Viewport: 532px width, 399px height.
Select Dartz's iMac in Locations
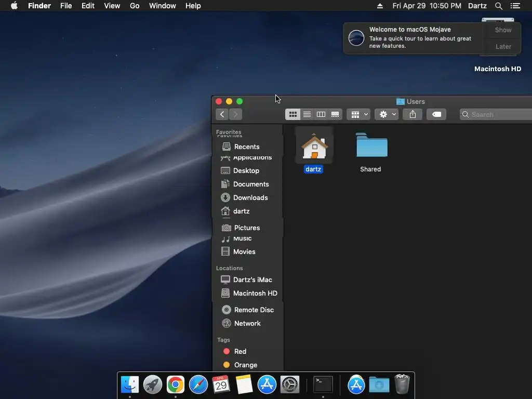[252, 280]
